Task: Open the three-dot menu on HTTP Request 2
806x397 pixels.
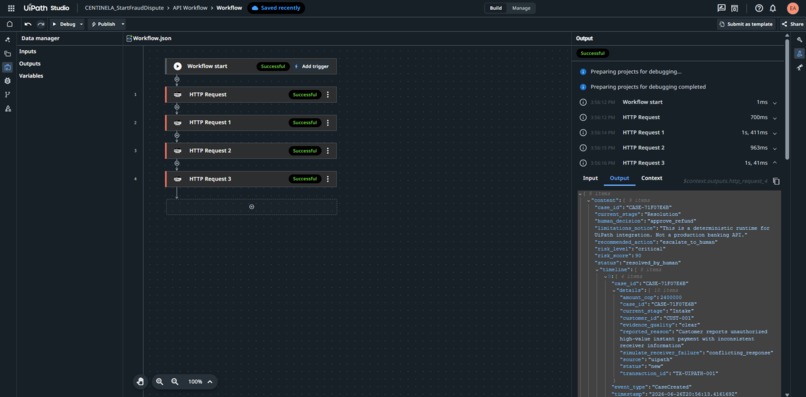Action: [328, 151]
